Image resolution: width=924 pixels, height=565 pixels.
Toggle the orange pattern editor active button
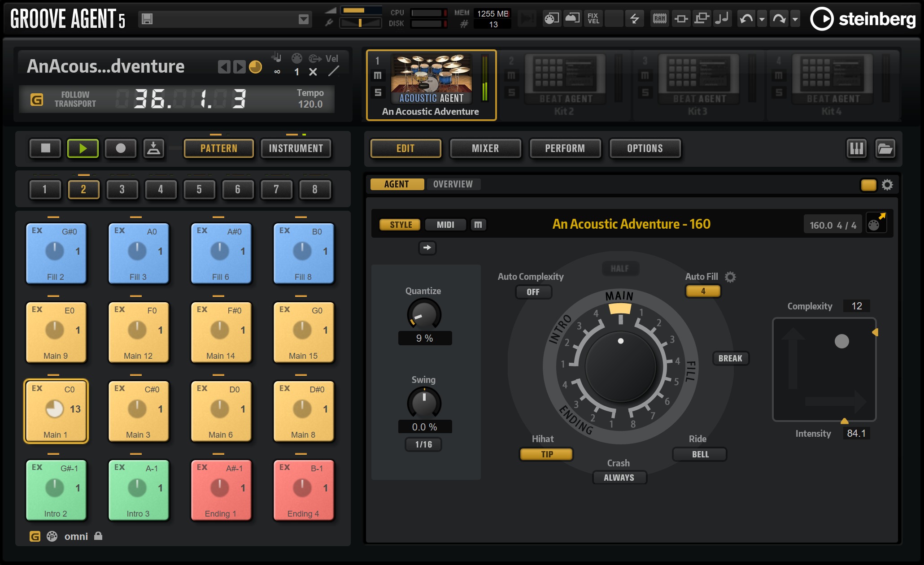click(868, 185)
